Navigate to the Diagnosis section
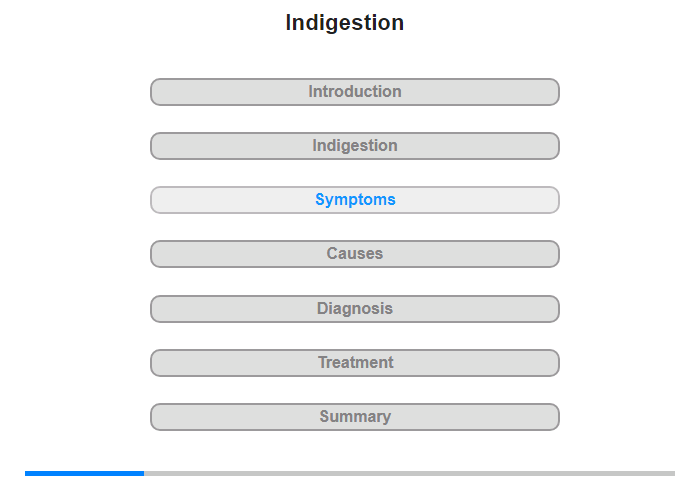The width and height of the screenshot is (700, 480). coord(354,309)
